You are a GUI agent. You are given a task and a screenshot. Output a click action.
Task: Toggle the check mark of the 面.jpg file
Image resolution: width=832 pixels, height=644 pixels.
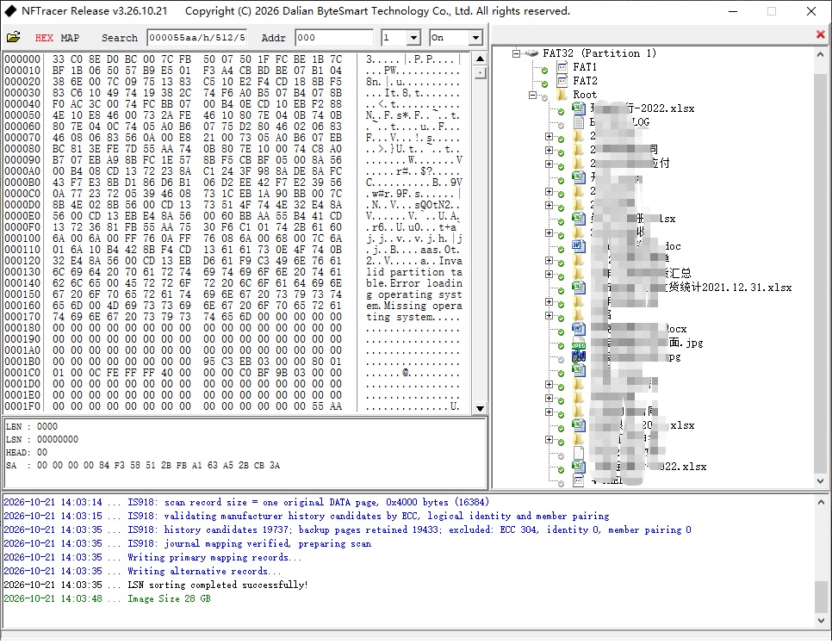pyautogui.click(x=561, y=346)
